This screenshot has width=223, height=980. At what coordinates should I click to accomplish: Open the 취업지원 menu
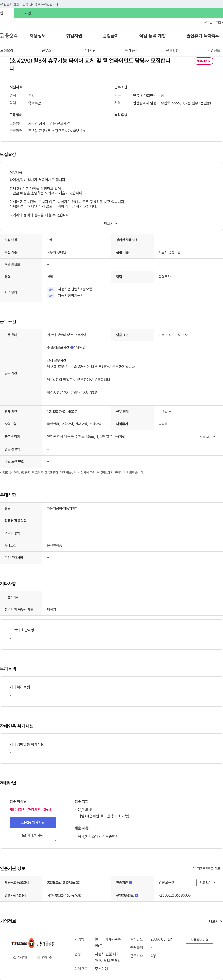pyautogui.click(x=74, y=36)
